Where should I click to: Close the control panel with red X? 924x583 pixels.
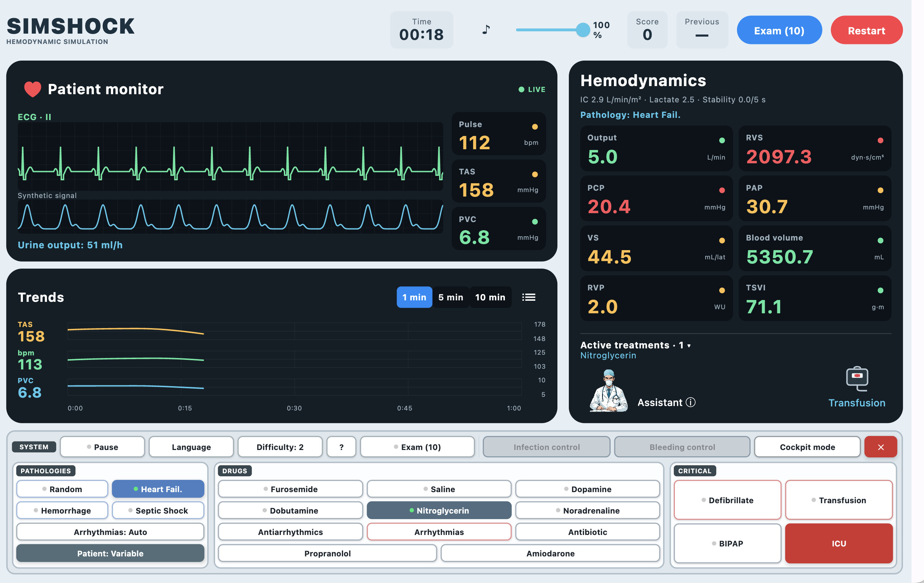(881, 447)
